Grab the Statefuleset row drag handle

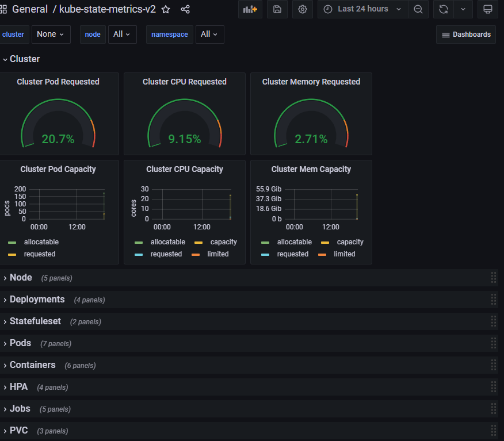(x=494, y=321)
